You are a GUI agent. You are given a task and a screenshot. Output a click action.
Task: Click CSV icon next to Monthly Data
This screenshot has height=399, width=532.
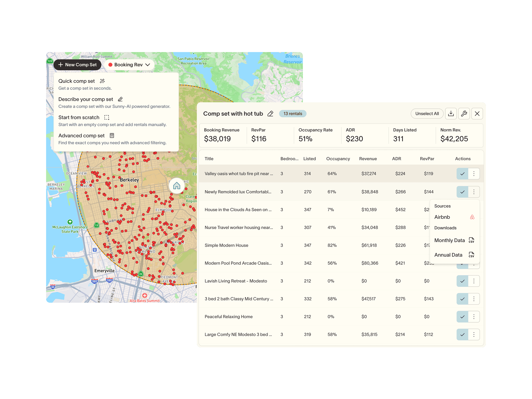(471, 240)
